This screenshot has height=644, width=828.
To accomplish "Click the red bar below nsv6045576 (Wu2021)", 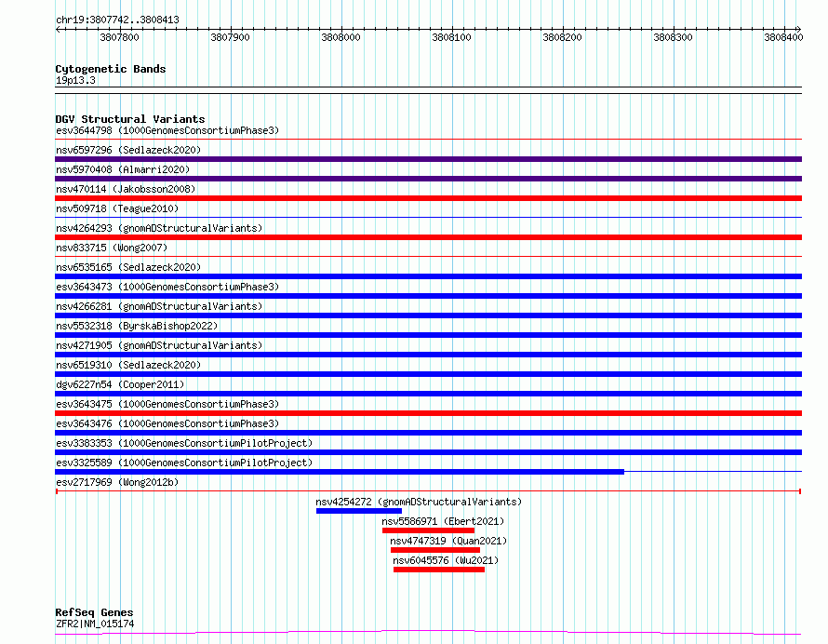I will pyautogui.click(x=438, y=570).
